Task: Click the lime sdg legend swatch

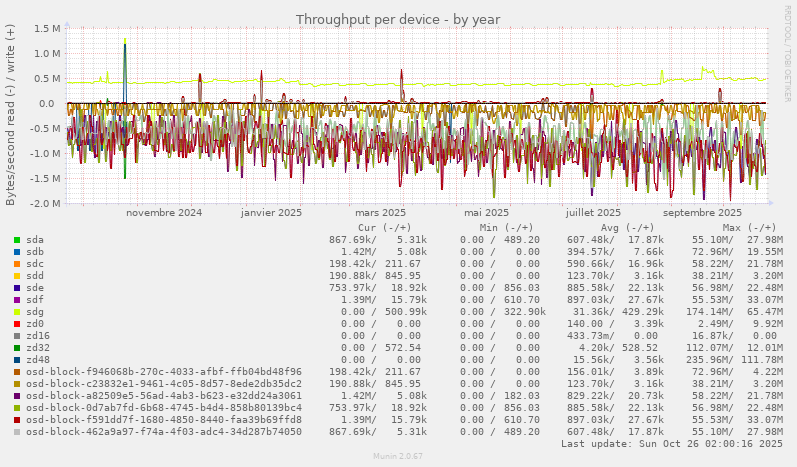Action: click(x=17, y=312)
